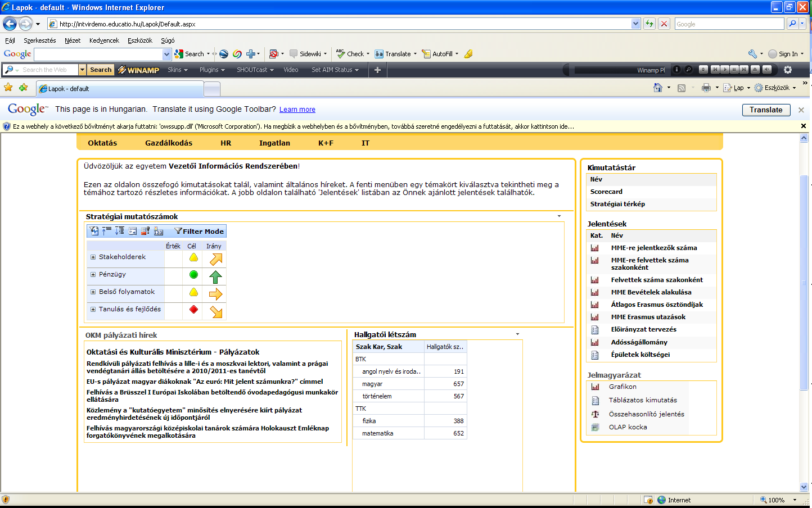Open the Oktatás menu
The height and width of the screenshot is (508, 812).
[x=102, y=143]
